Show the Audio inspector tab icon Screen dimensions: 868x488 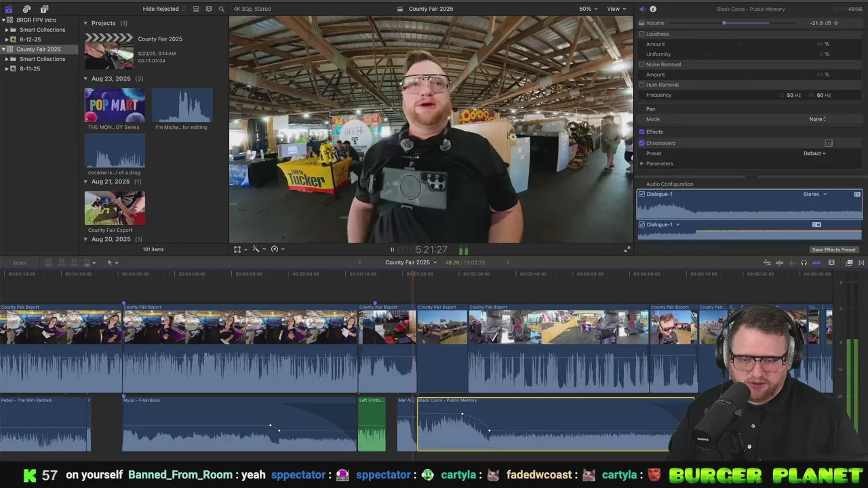642,9
